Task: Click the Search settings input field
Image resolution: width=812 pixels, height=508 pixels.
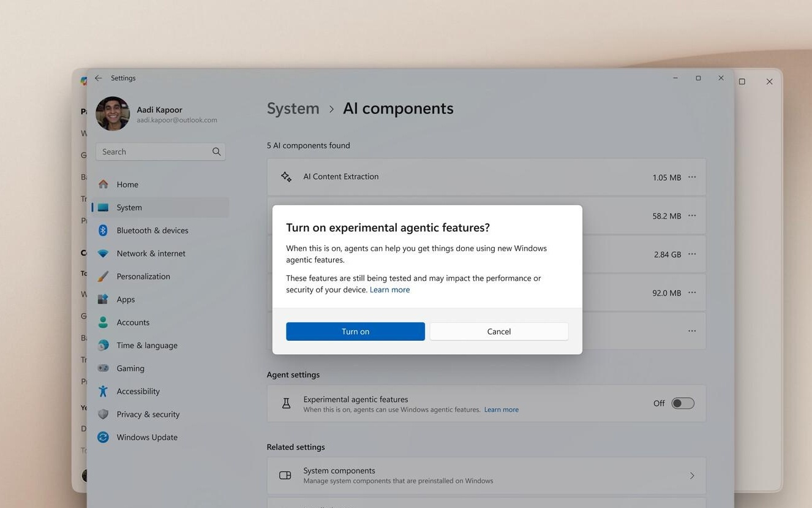Action: click(153, 152)
